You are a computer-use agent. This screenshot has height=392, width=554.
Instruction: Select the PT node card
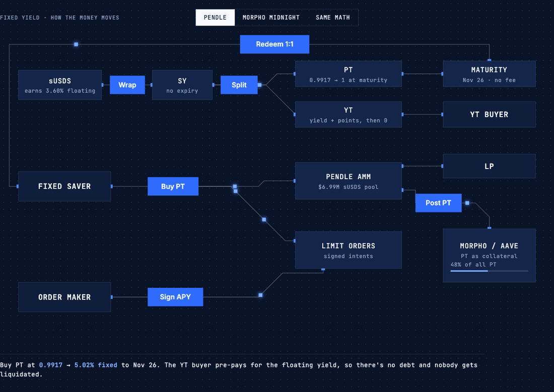(349, 74)
